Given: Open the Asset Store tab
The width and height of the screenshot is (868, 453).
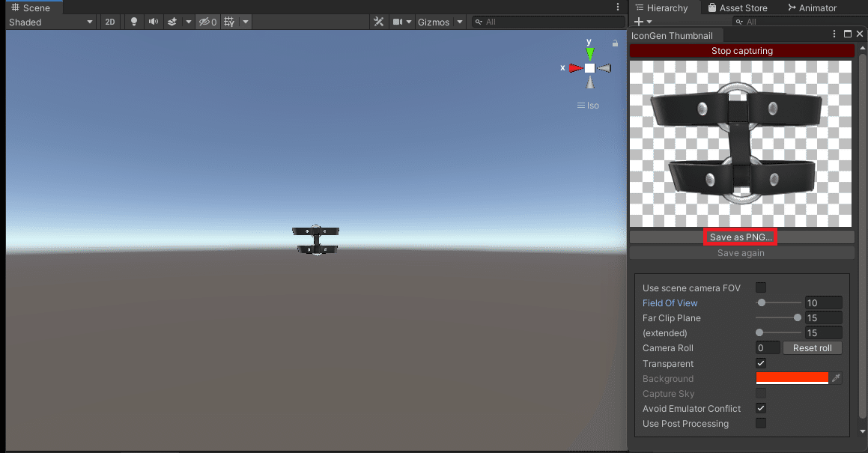Looking at the screenshot, I should click(738, 7).
